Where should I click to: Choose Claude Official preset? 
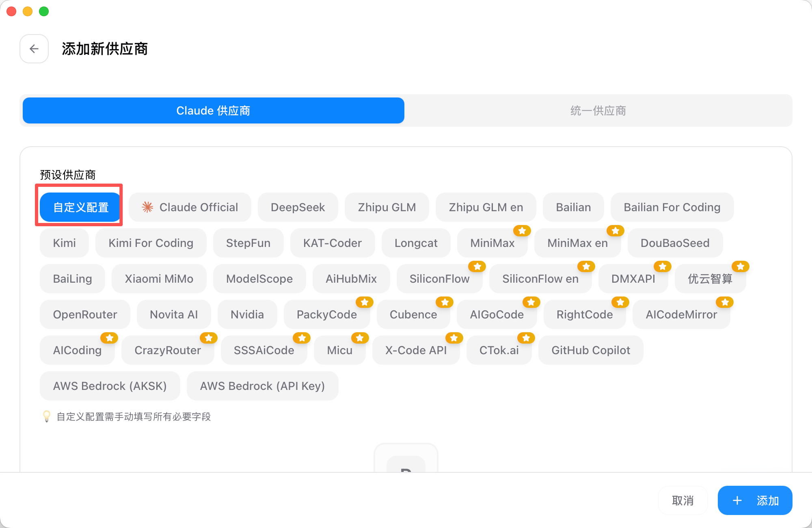tap(190, 207)
